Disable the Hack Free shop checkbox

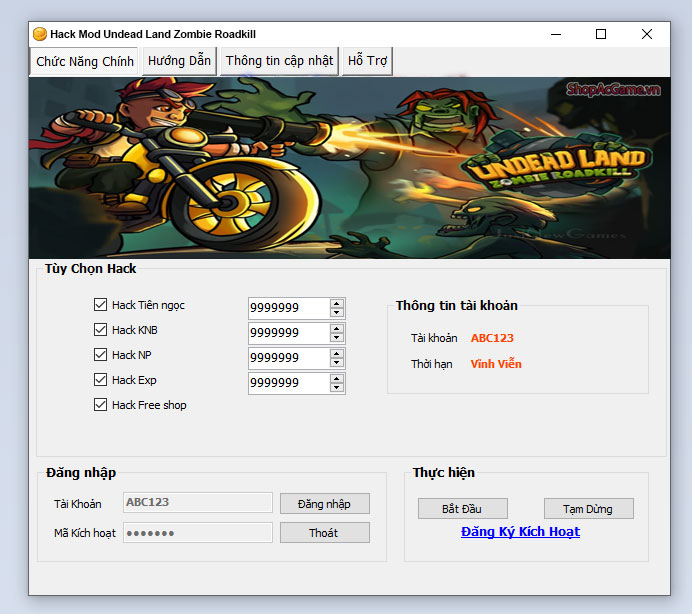point(100,405)
